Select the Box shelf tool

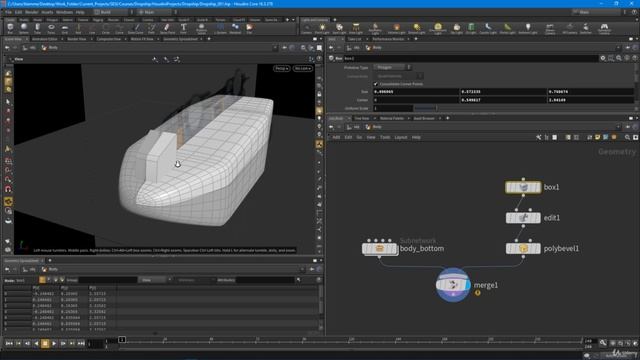click(x=10, y=28)
